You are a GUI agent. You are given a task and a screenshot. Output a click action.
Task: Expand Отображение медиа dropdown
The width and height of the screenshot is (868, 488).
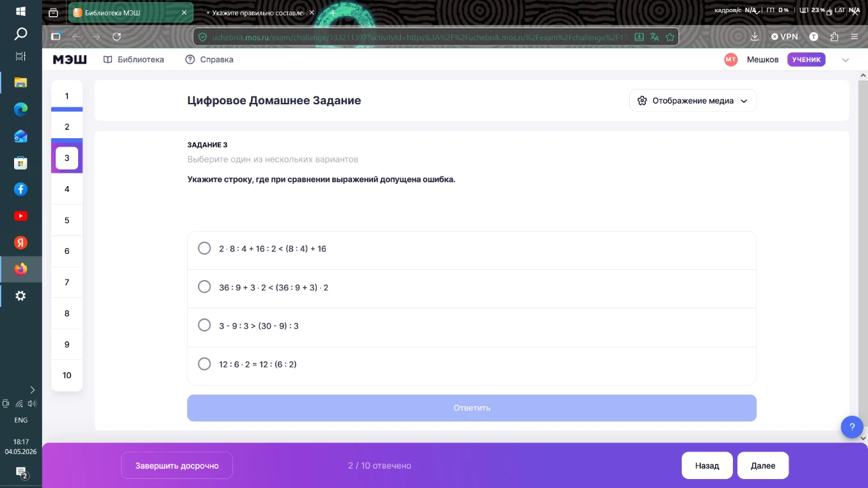click(693, 100)
